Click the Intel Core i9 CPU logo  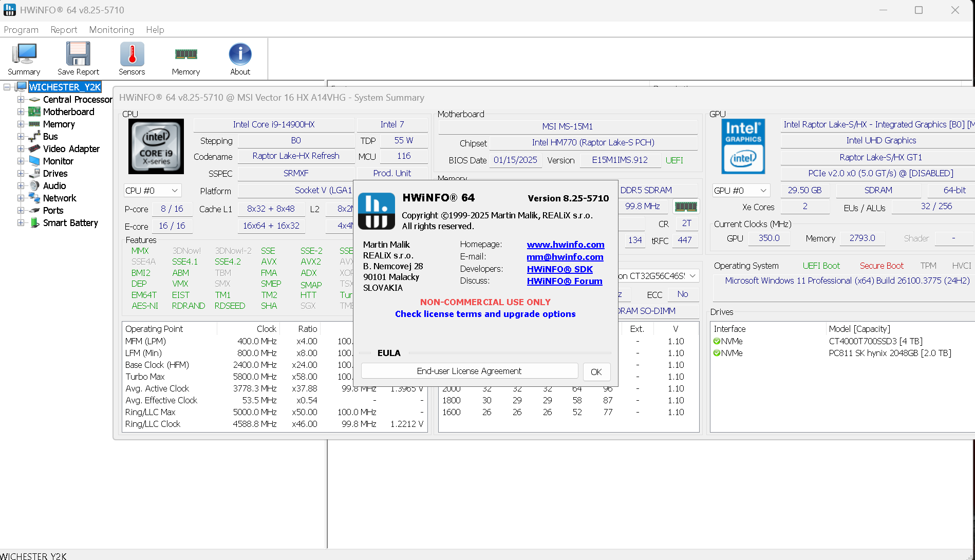tap(156, 146)
